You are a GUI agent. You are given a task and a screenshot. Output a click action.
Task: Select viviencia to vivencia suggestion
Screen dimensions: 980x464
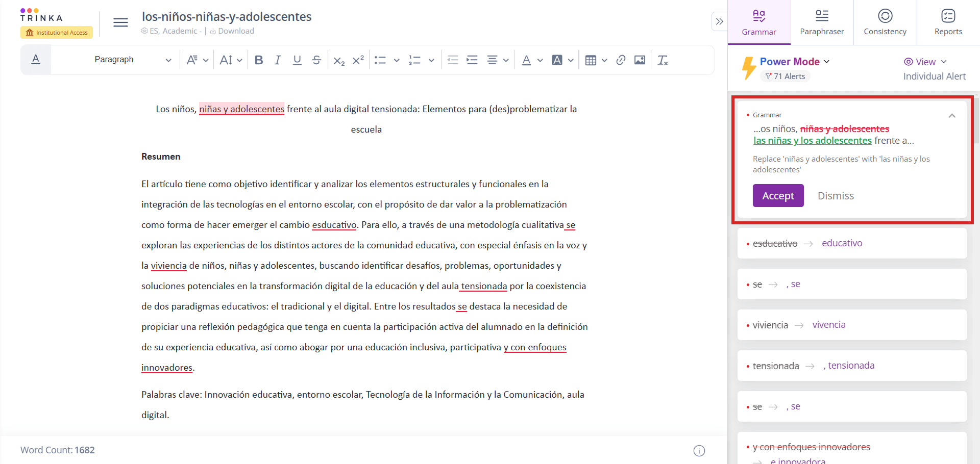coord(852,325)
